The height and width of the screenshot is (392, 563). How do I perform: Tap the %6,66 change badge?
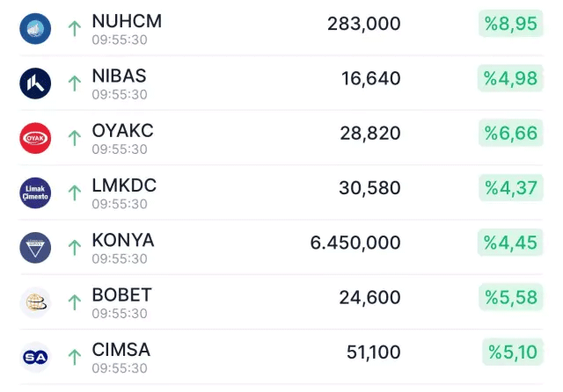click(510, 134)
